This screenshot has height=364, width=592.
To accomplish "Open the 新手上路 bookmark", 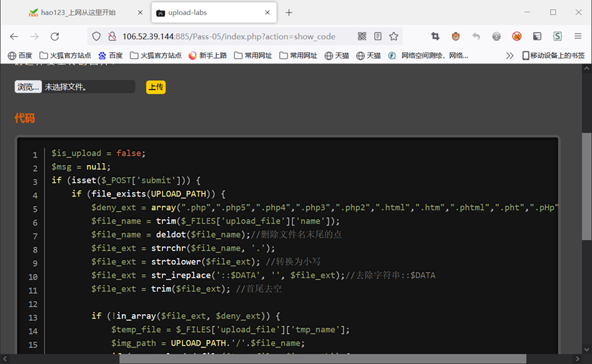I will point(207,55).
